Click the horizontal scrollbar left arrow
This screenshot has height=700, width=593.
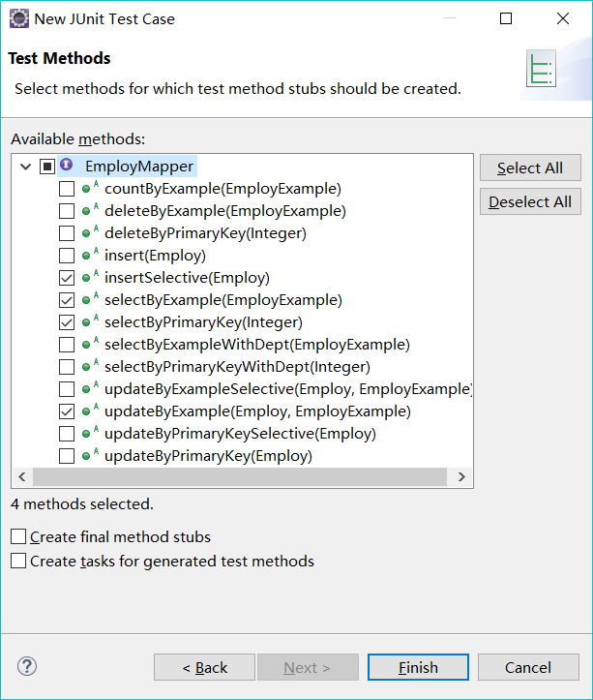coord(22,476)
